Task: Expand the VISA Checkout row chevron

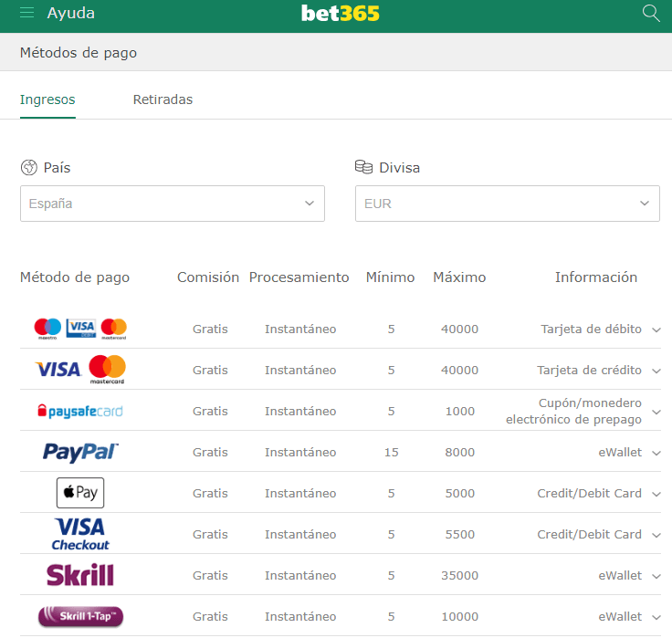Action: (x=656, y=535)
